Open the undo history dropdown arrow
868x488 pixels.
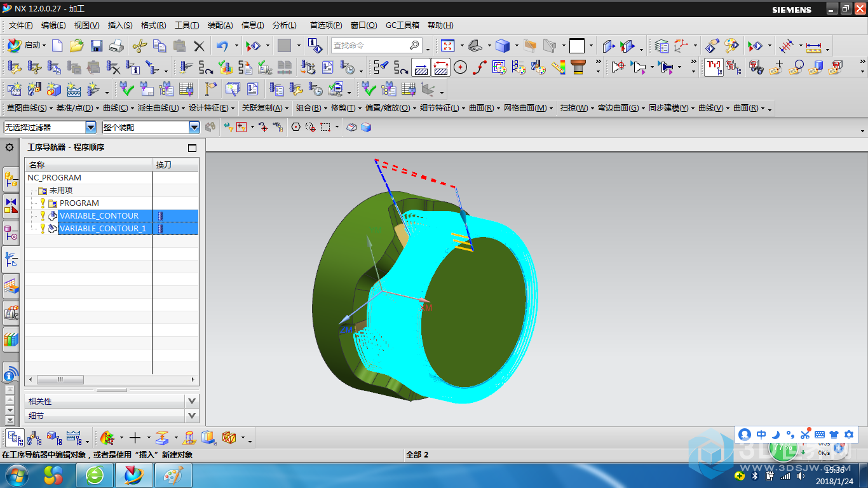coord(236,46)
